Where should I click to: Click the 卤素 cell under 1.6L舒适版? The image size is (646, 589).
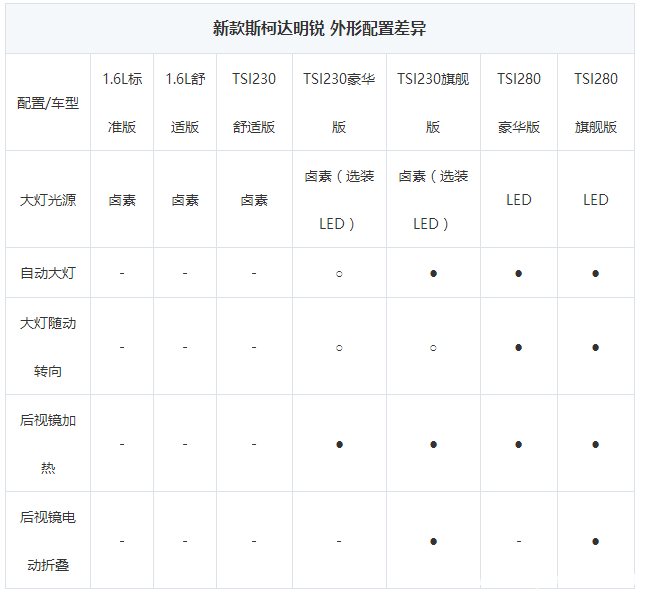pyautogui.click(x=185, y=199)
